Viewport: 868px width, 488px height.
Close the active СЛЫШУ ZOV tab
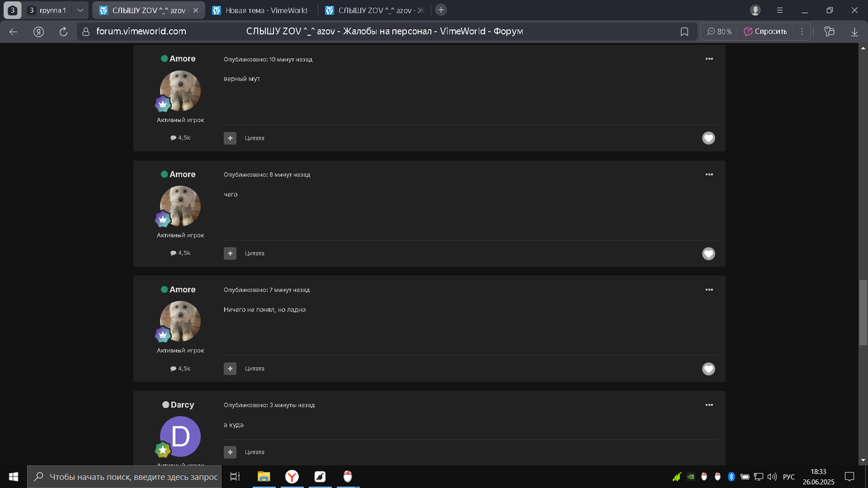(x=195, y=10)
